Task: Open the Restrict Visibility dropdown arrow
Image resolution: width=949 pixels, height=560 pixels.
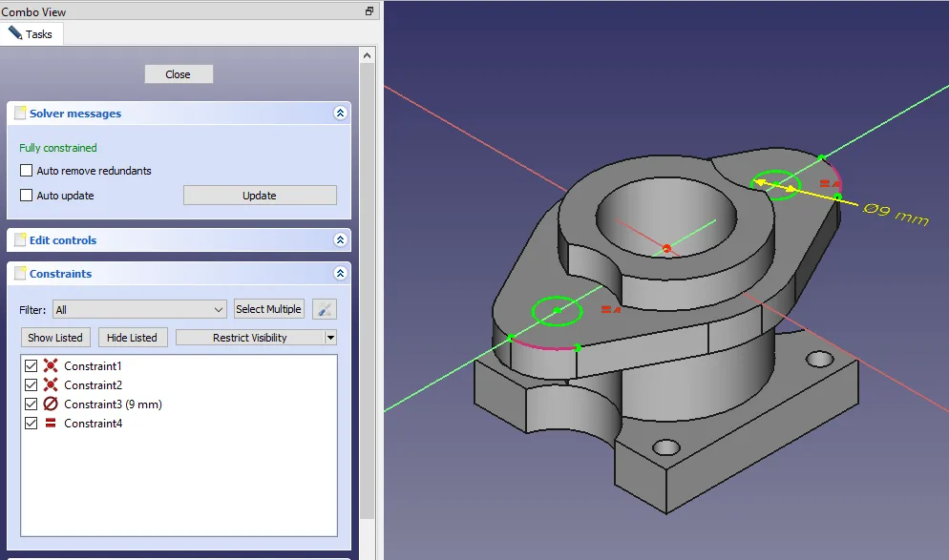Action: (x=330, y=338)
